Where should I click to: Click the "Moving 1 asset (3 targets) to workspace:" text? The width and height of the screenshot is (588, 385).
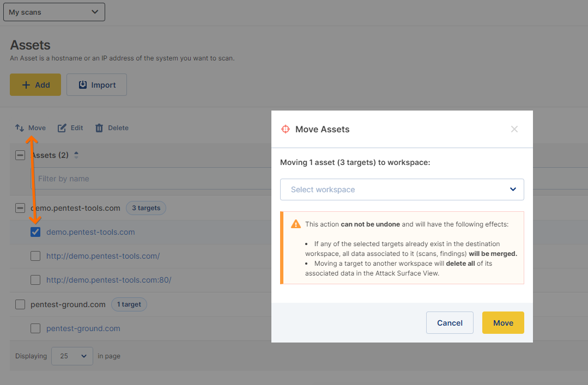[x=355, y=162]
